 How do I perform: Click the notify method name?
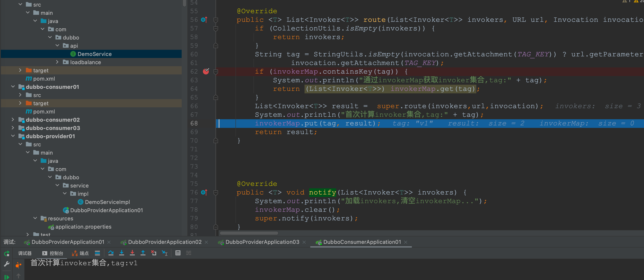coord(322,192)
